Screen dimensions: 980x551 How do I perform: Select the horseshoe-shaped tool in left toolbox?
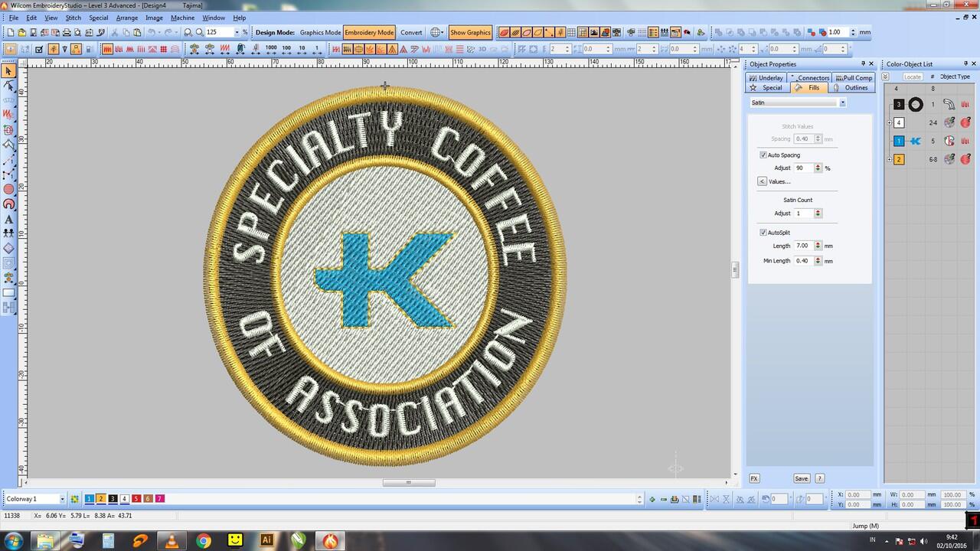coord(8,204)
